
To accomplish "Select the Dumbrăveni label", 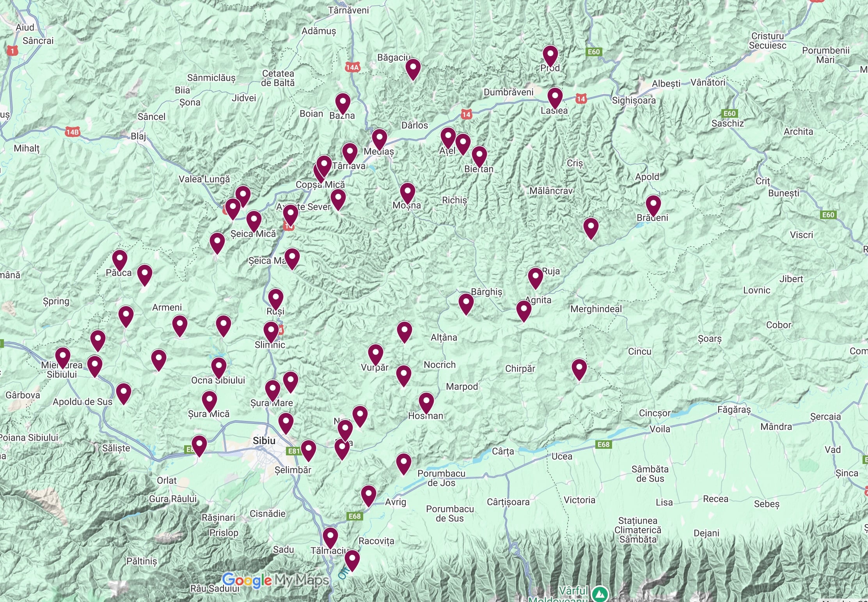I will (509, 92).
